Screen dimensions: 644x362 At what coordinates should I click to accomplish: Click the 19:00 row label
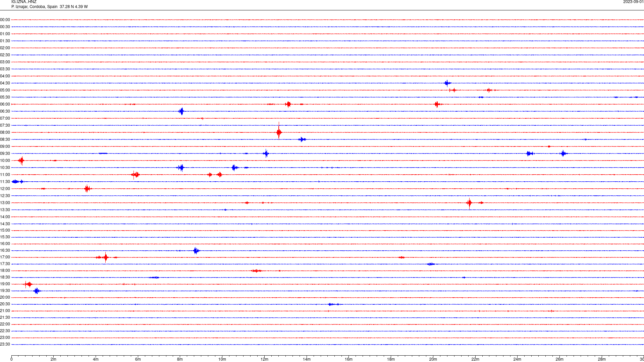pyautogui.click(x=5, y=284)
